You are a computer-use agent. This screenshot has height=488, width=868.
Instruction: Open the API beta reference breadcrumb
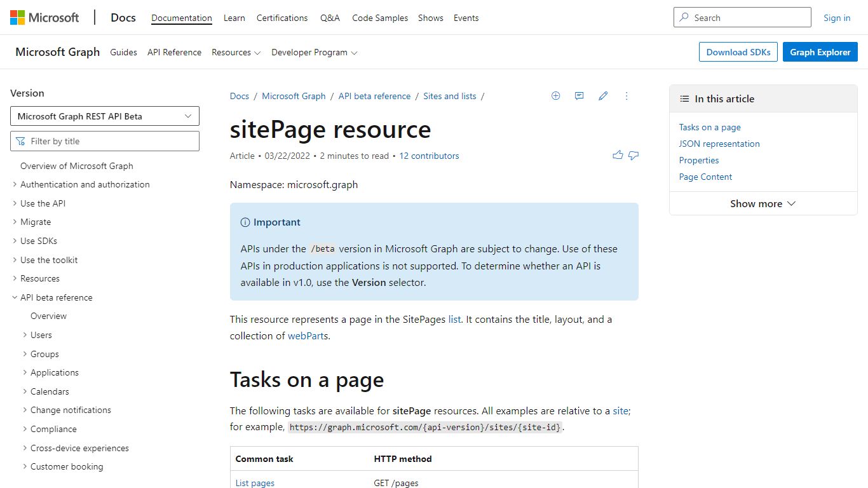[x=374, y=96]
